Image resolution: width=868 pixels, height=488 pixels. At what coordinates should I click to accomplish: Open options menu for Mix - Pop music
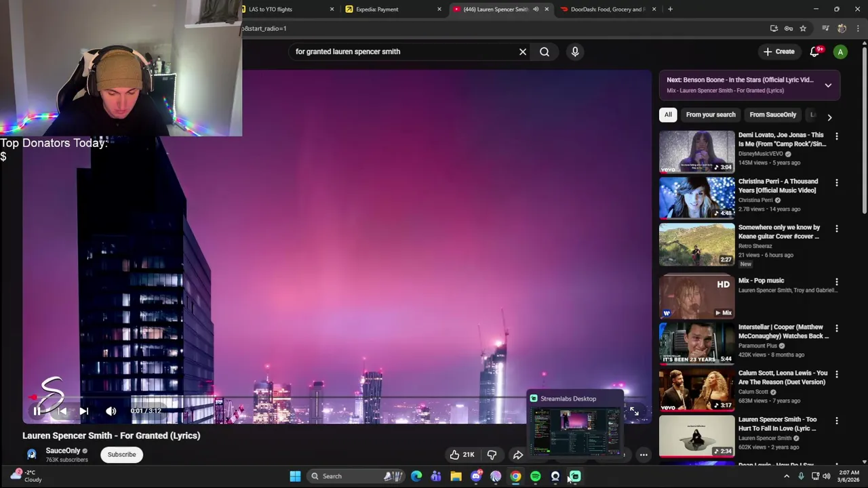coord(836,282)
